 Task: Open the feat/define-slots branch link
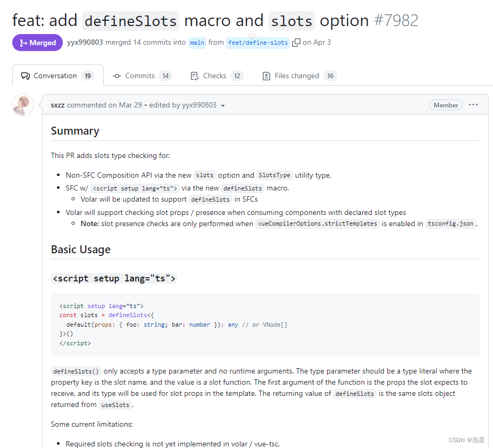click(x=258, y=43)
